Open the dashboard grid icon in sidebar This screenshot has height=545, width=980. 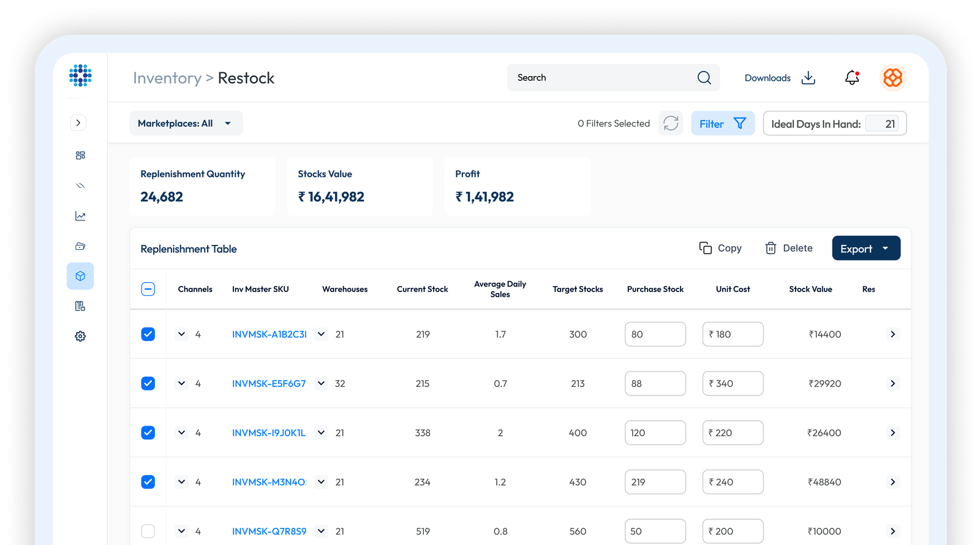(80, 156)
